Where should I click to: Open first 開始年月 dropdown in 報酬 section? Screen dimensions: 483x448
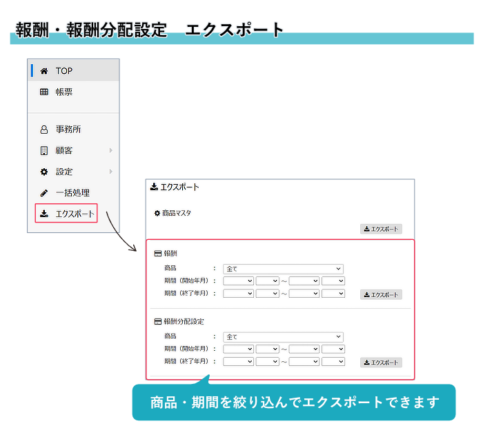pyautogui.click(x=239, y=281)
